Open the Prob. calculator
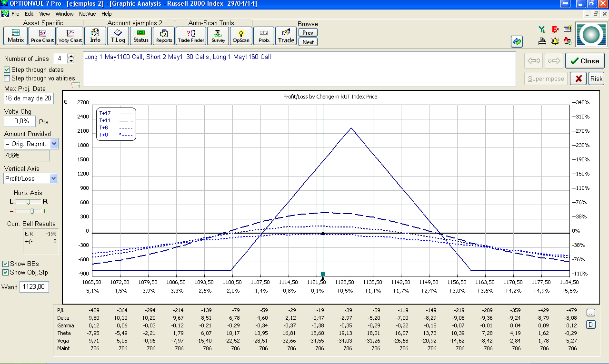This screenshot has height=364, width=609. point(264,36)
